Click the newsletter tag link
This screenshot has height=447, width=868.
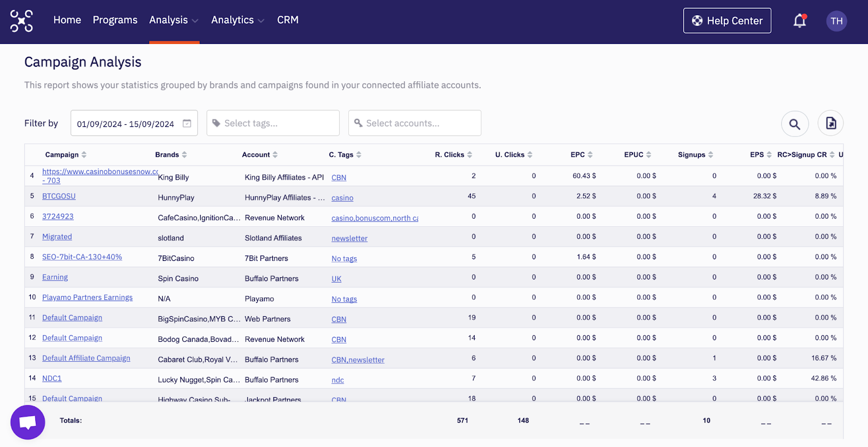tap(349, 239)
